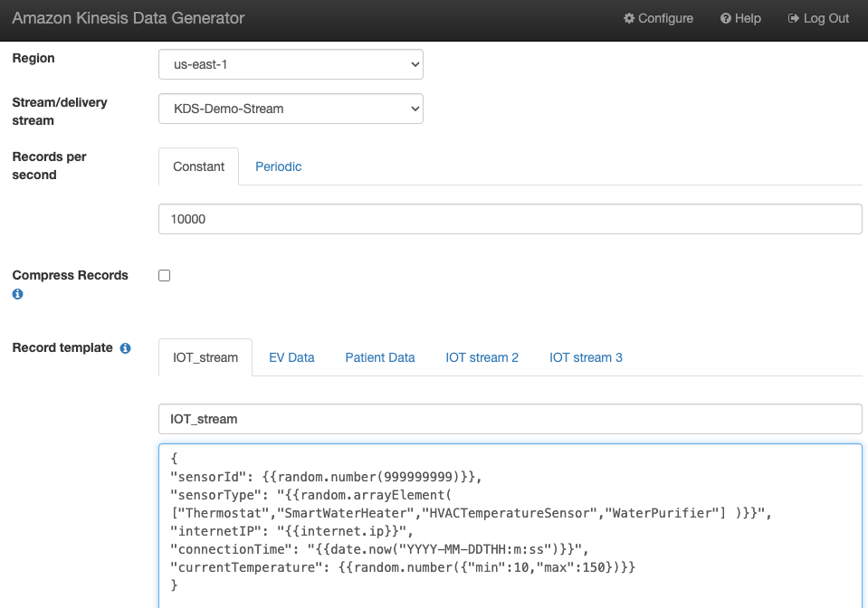Click the Log Out arrow icon

[x=793, y=18]
